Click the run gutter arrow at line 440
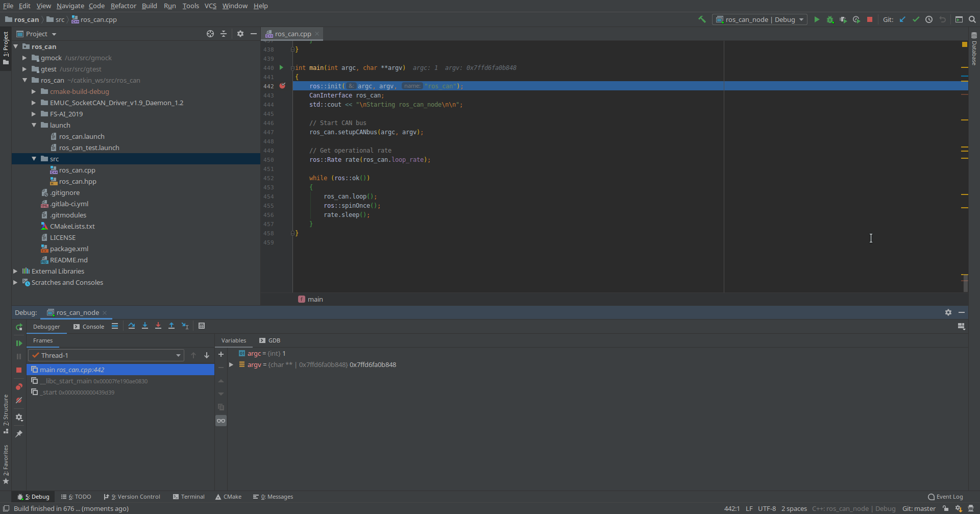980x514 pixels. (281, 67)
